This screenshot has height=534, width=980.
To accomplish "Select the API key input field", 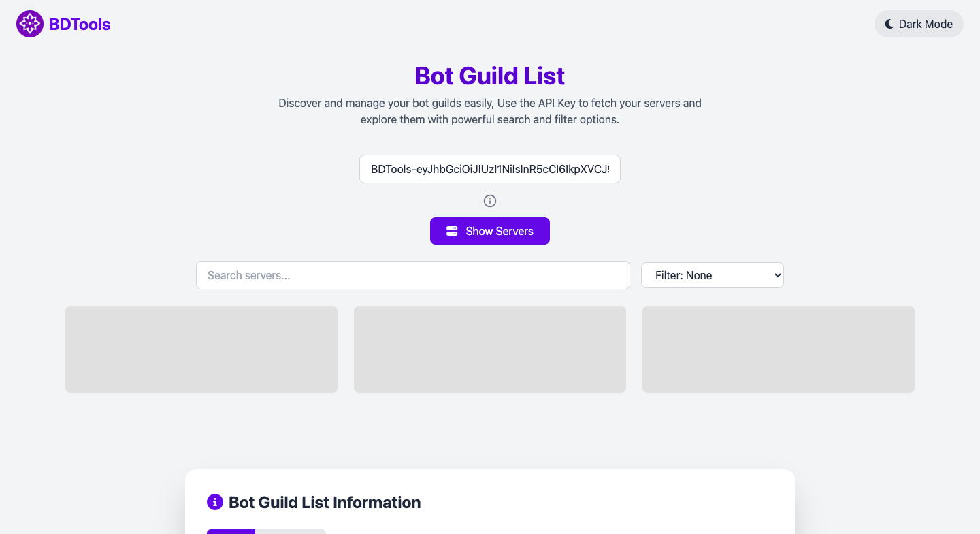I will pyautogui.click(x=490, y=169).
